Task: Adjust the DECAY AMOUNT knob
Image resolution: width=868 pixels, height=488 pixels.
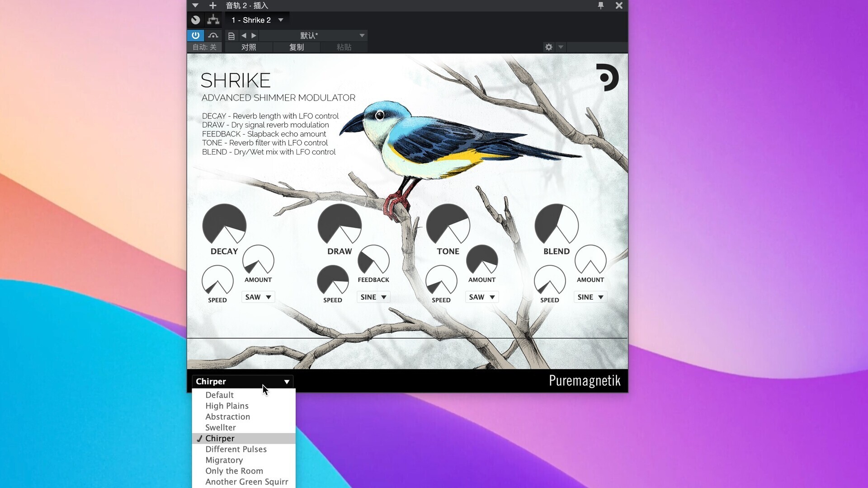Action: 258,260
